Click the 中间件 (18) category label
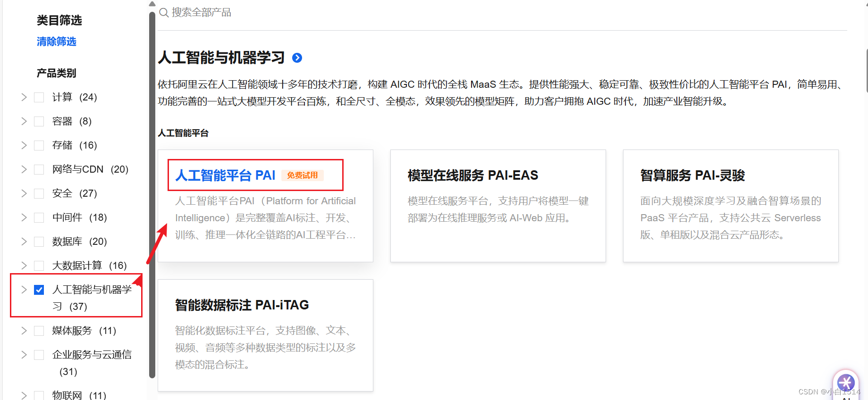The width and height of the screenshot is (868, 400). [80, 217]
